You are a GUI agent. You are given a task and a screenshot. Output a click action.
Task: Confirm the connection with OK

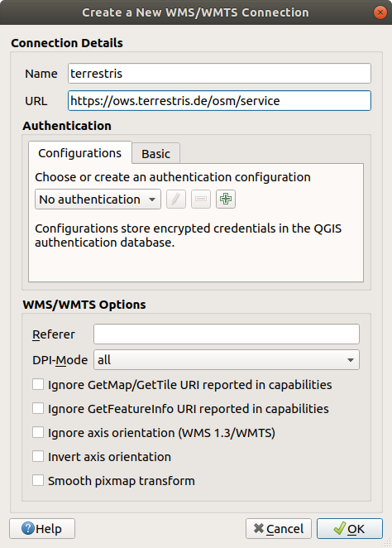click(350, 528)
